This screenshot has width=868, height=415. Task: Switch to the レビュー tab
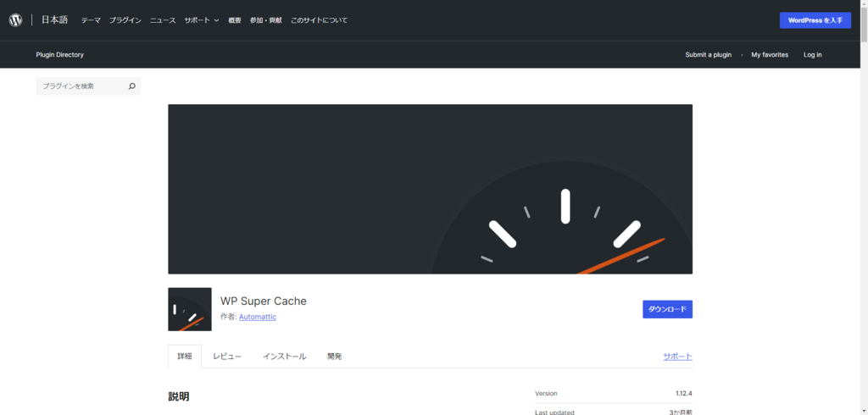(x=227, y=357)
